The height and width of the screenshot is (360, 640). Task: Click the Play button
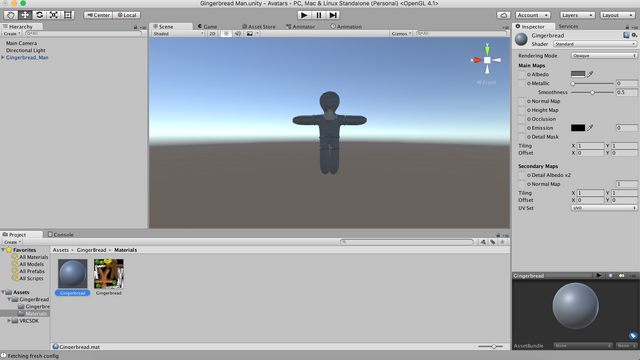pos(304,15)
